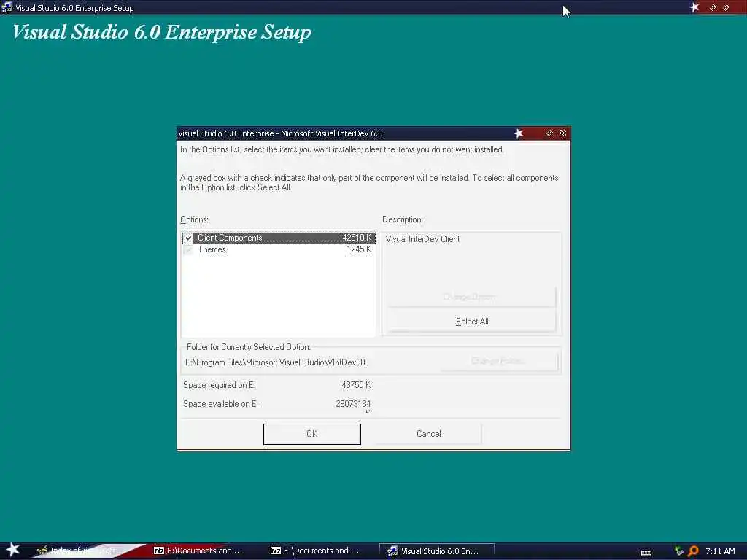Click the dialog title Visual Studio 6.0 Enterprise - Microsoft Visual InterDev 6.0

point(280,133)
